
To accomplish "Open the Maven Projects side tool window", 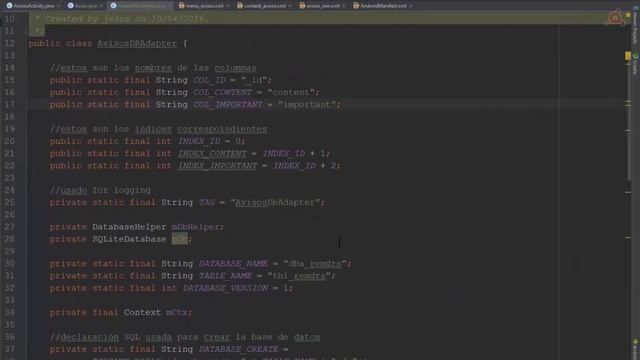I will [635, 25].
